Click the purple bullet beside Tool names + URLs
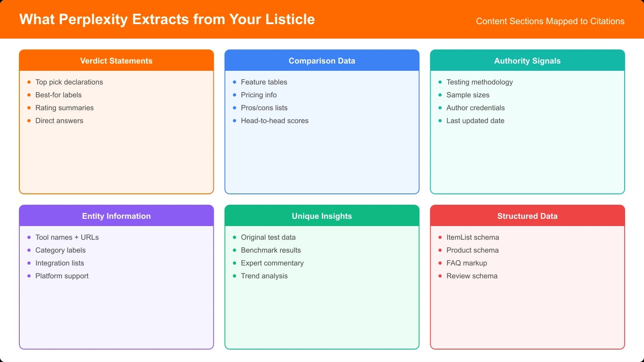644x362 pixels. click(x=29, y=237)
